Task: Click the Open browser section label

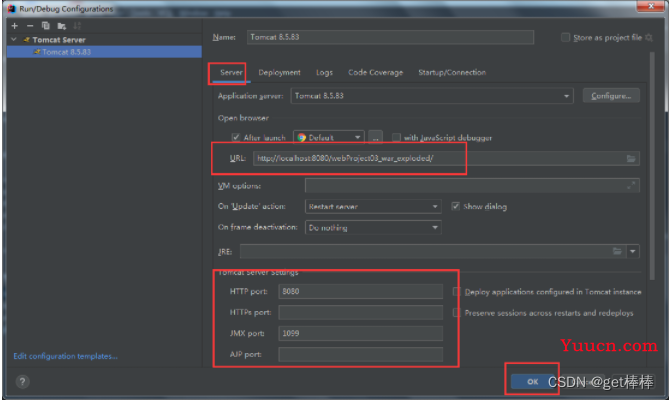Action: 243,118
